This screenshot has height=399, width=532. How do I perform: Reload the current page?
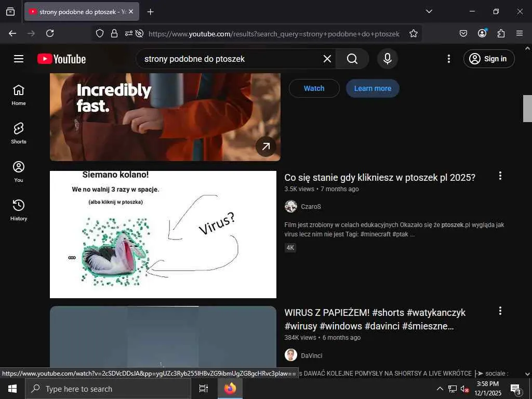click(x=50, y=33)
